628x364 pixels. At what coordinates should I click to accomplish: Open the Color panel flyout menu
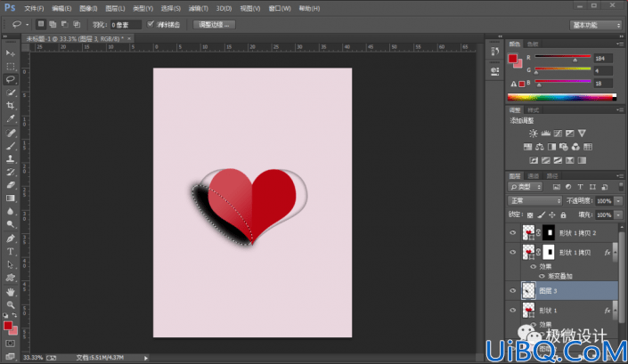tap(620, 44)
